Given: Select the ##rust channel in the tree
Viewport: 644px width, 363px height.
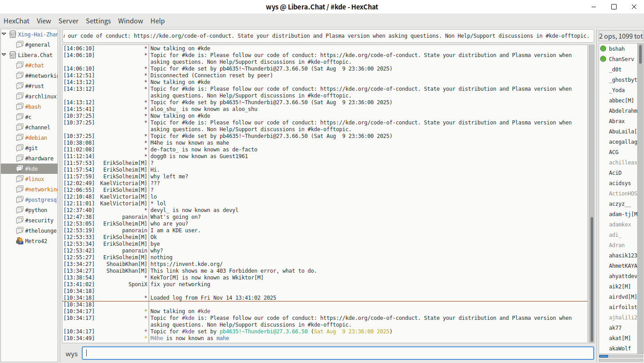Looking at the screenshot, I should coord(34,86).
